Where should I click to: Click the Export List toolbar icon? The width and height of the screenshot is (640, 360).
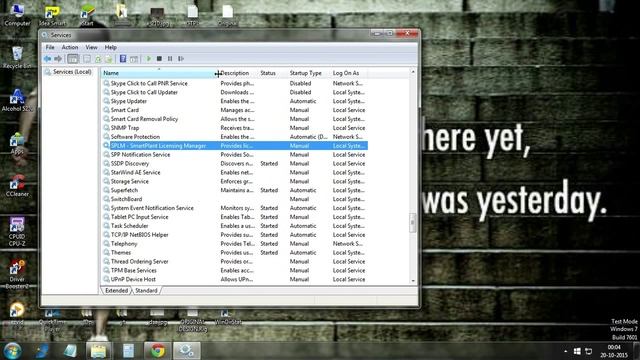[x=108, y=59]
